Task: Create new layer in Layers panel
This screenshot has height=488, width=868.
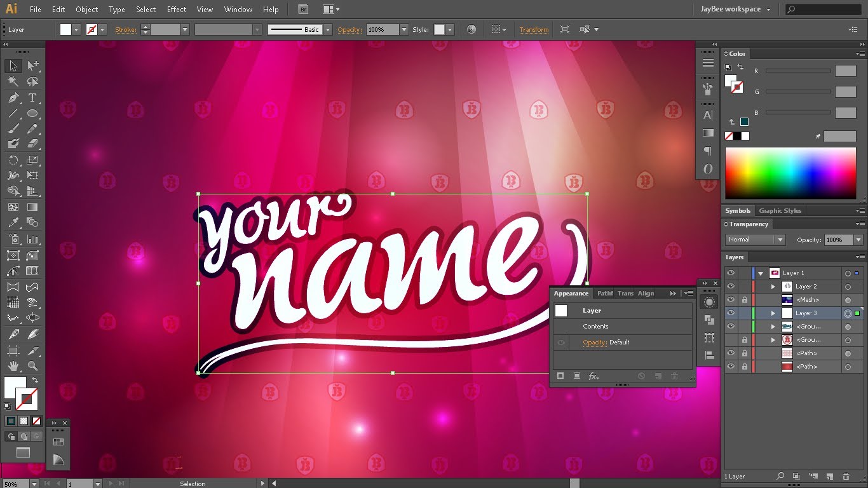Action: coord(829,476)
